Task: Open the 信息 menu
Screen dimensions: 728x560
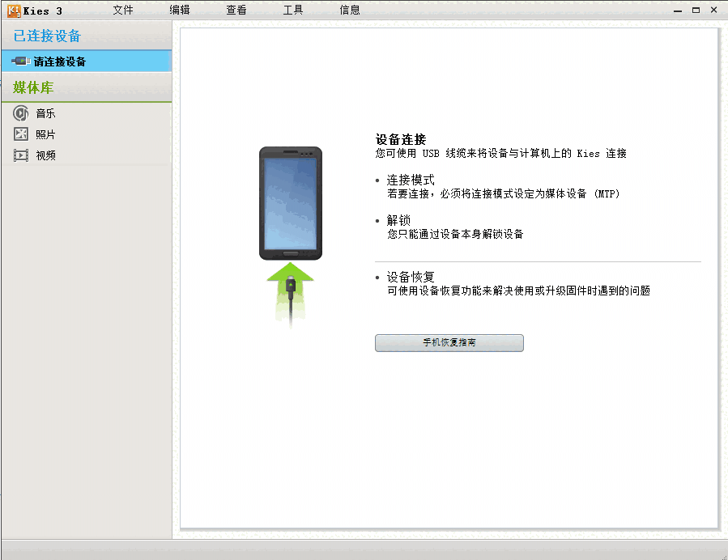Action: pyautogui.click(x=350, y=10)
